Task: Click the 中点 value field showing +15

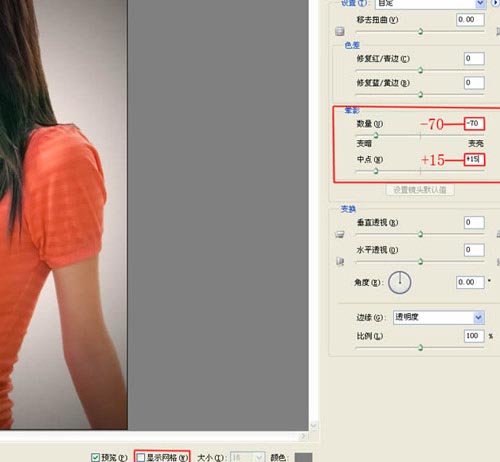Action: [474, 160]
